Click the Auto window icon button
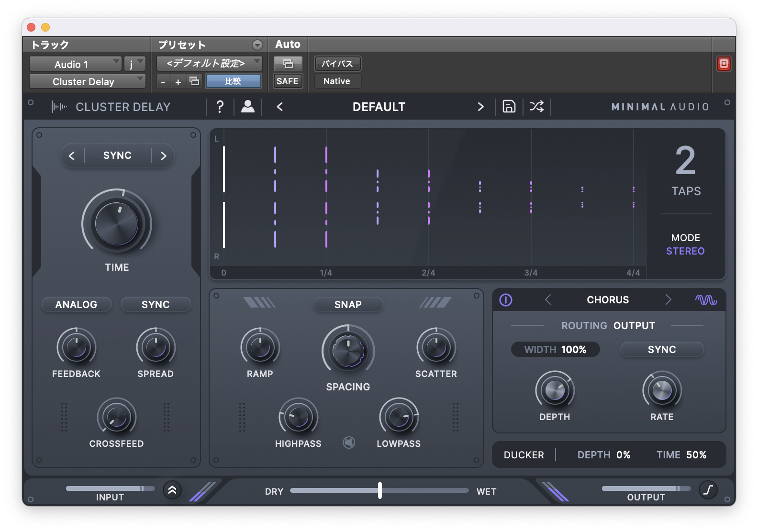 point(288,64)
